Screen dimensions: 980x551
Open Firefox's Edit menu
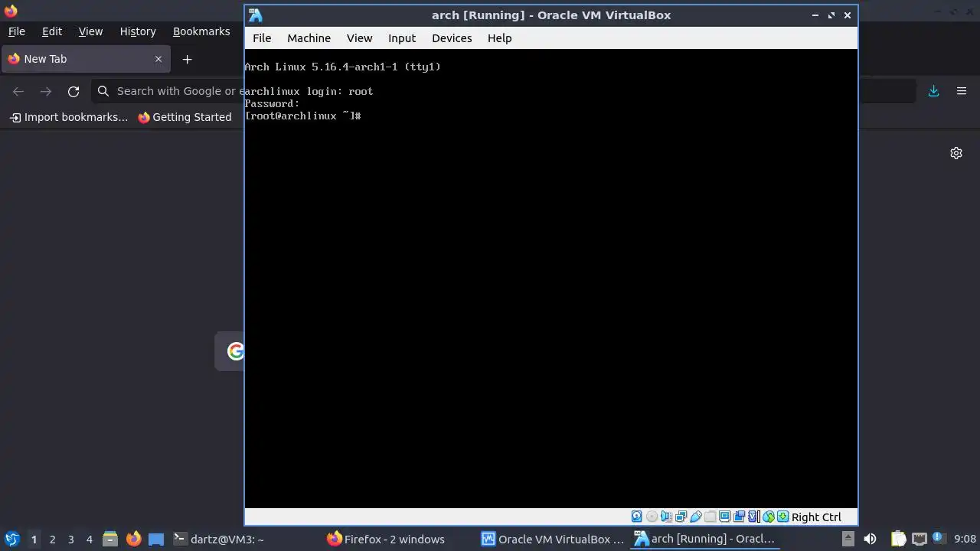point(52,31)
